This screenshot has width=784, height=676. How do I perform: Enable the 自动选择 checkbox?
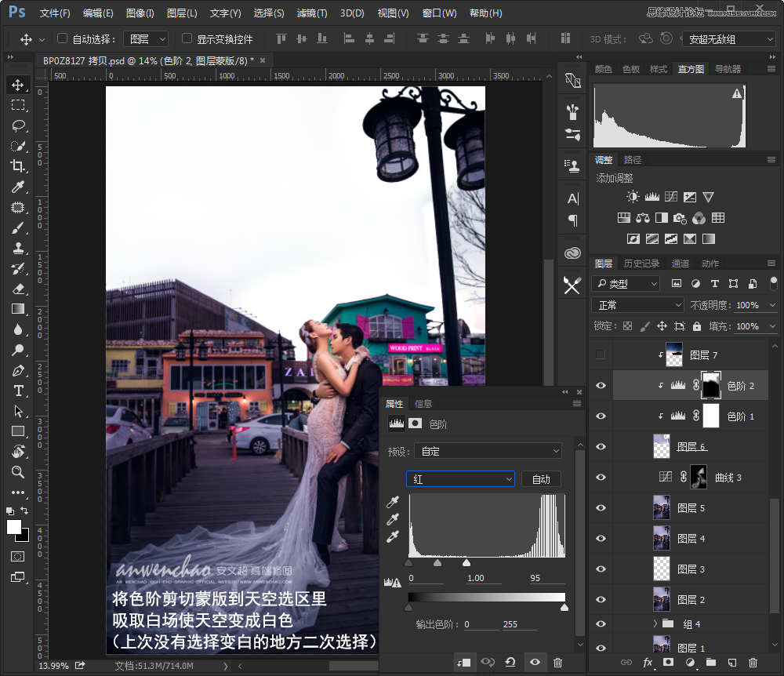(63, 38)
